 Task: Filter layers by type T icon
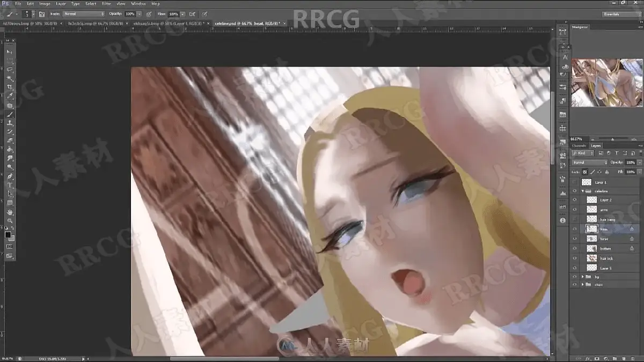tap(617, 153)
